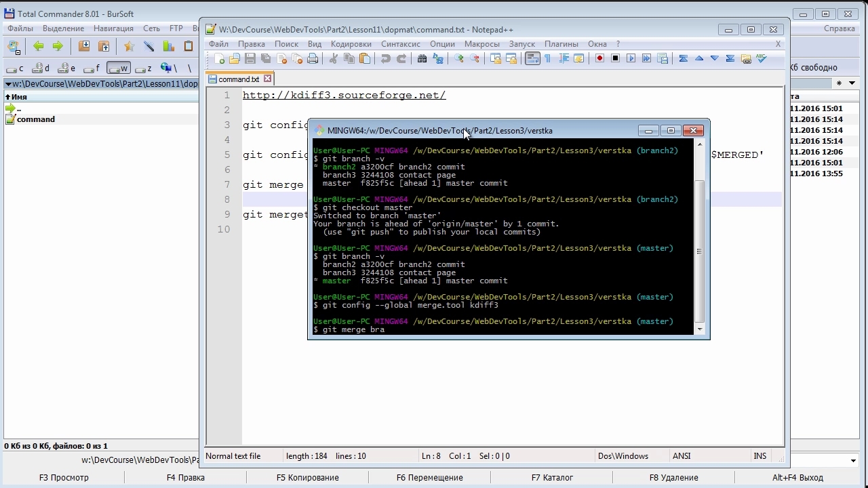The image size is (868, 488).
Task: Click the Cut scissors icon in Notepad++
Action: click(333, 59)
